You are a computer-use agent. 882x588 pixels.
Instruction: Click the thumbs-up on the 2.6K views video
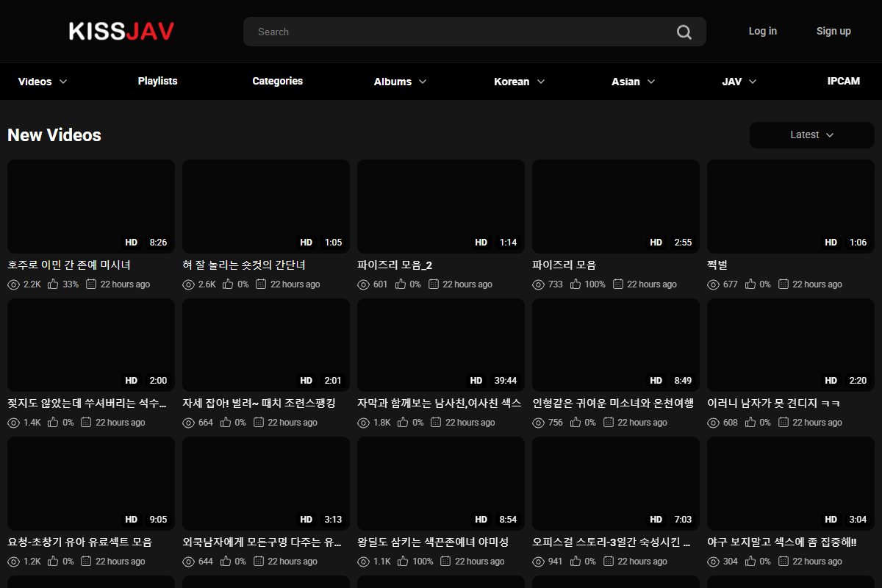[226, 284]
